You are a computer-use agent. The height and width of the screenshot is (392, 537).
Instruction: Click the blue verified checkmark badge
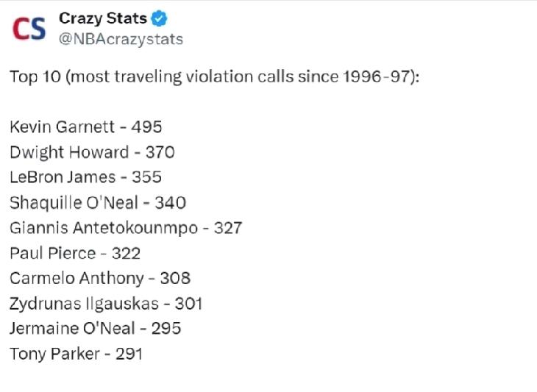[x=159, y=18]
